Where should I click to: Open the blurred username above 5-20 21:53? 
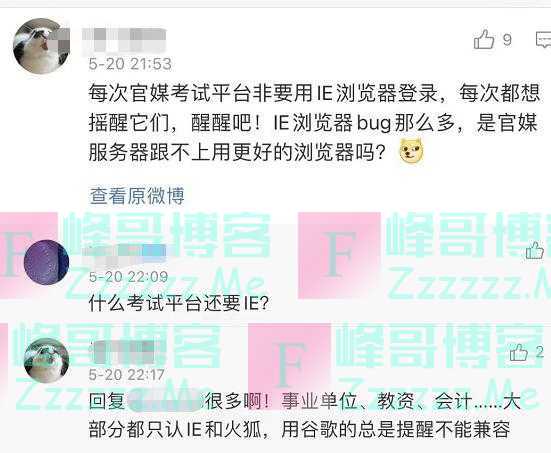coord(124,40)
